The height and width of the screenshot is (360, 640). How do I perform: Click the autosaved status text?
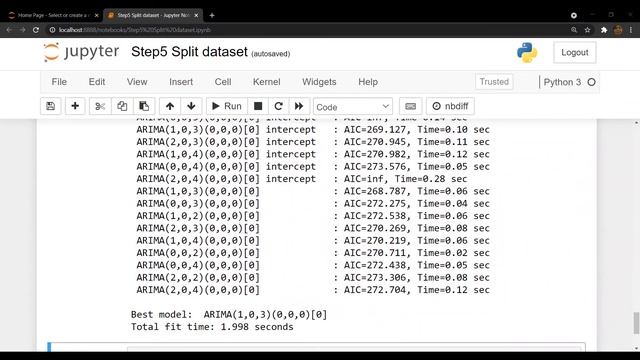click(x=271, y=54)
